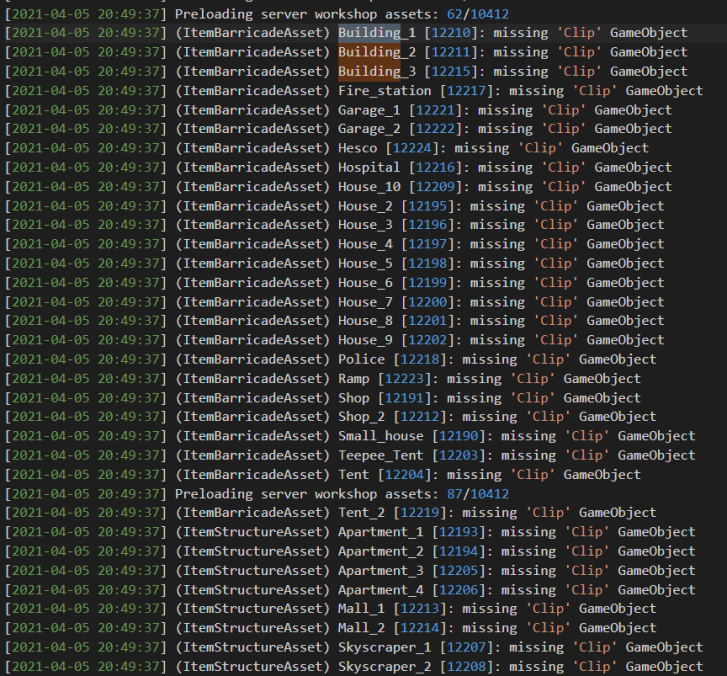Click the '62/10412' preload progress count
Image resolution: width=727 pixels, height=676 pixels.
click(478, 14)
